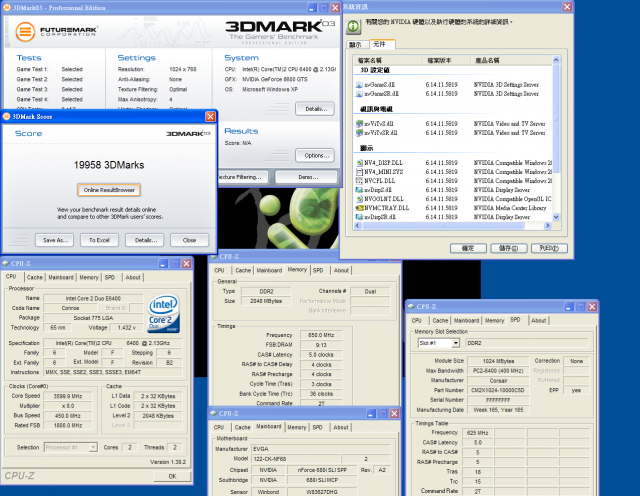The height and width of the screenshot is (496, 640).
Task: Click the Demo button in 3DMark03
Action: (306, 177)
